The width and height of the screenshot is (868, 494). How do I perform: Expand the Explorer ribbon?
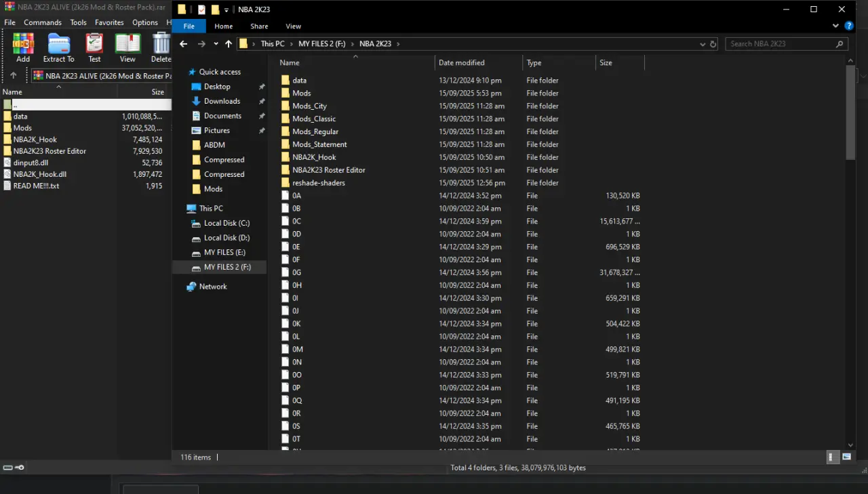[835, 26]
